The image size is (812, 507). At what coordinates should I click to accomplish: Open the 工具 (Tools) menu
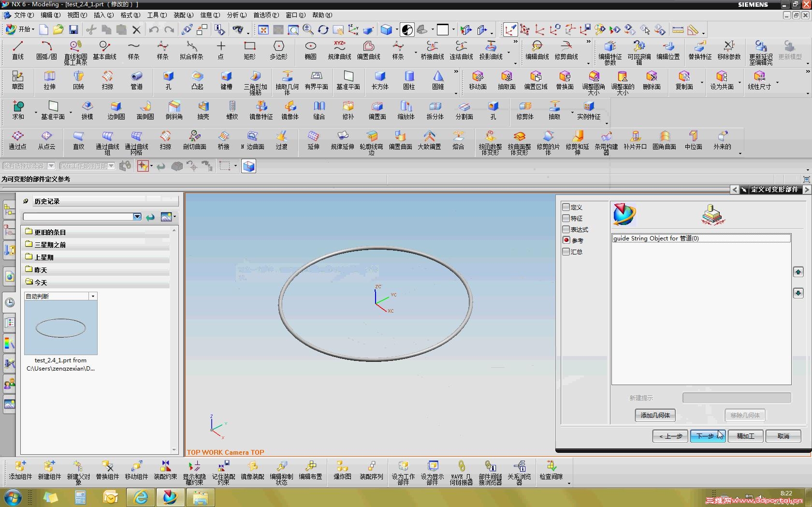click(157, 15)
